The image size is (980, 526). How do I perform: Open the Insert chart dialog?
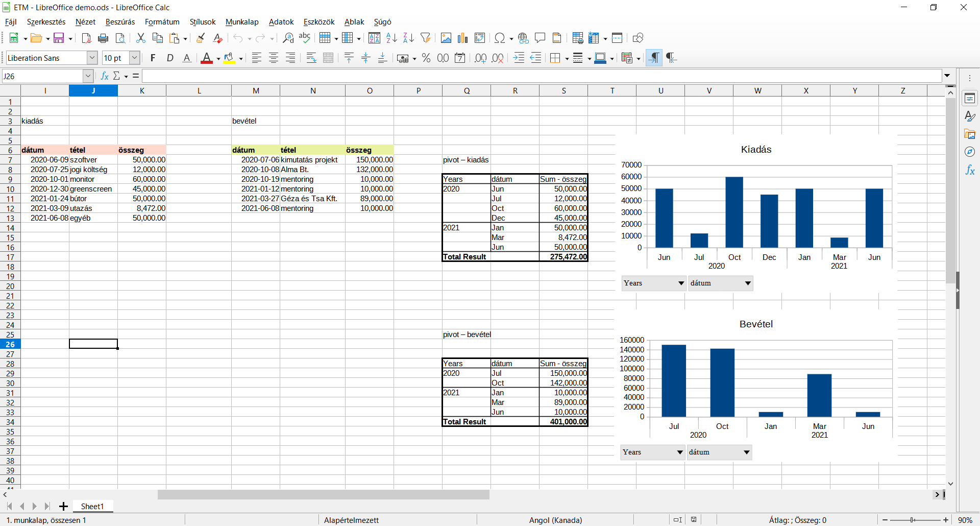coord(462,38)
